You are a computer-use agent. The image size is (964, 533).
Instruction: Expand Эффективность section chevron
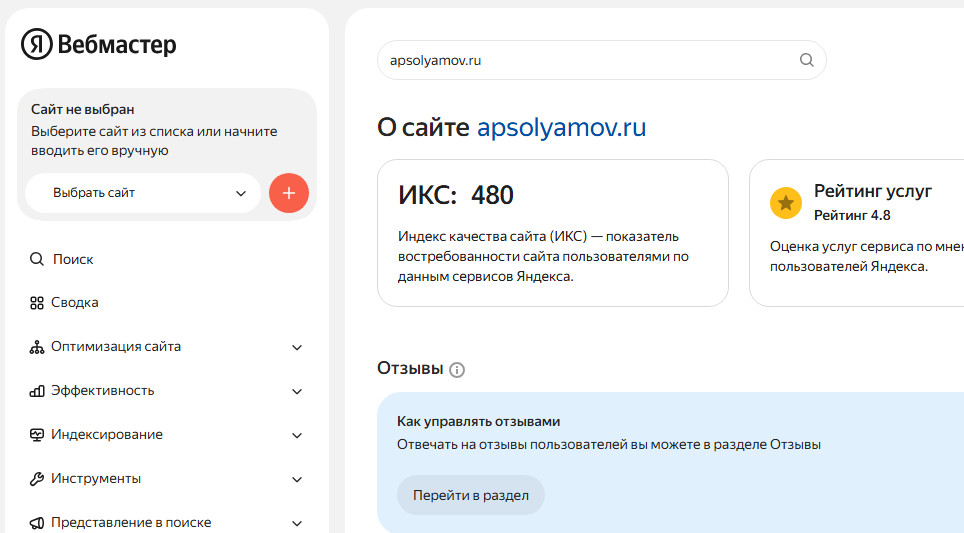pyautogui.click(x=297, y=392)
